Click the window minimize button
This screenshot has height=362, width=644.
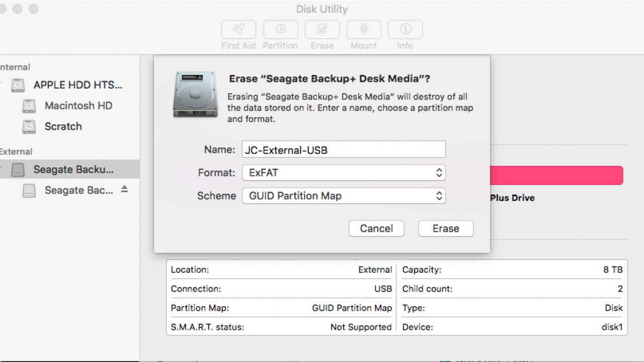pyautogui.click(x=18, y=9)
